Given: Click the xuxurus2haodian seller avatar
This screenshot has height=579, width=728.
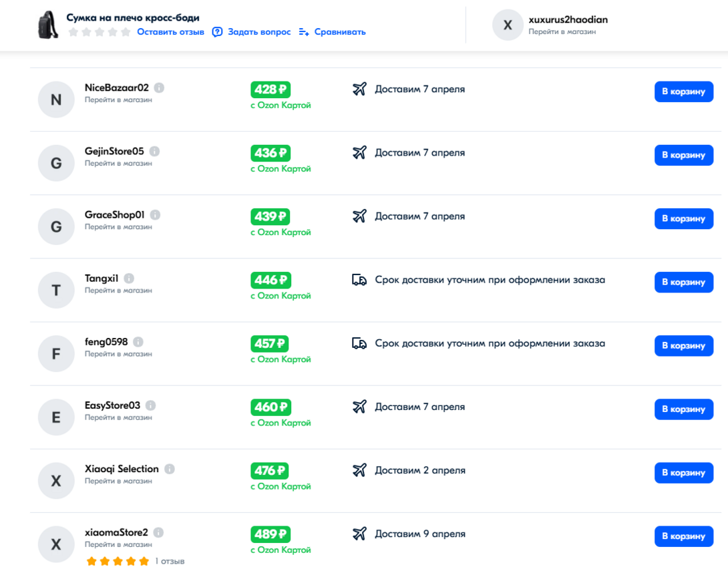Looking at the screenshot, I should [x=508, y=25].
